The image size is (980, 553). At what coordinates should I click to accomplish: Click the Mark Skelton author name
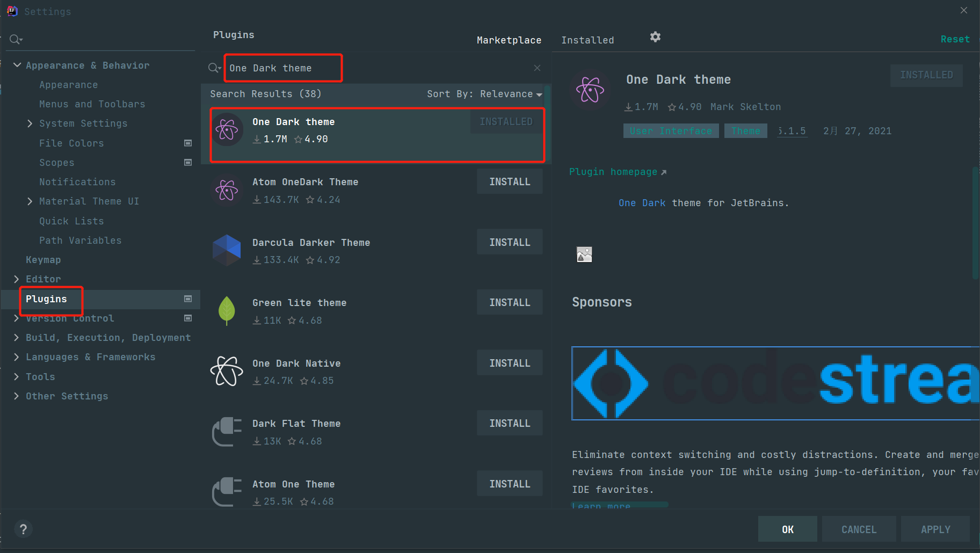(745, 107)
